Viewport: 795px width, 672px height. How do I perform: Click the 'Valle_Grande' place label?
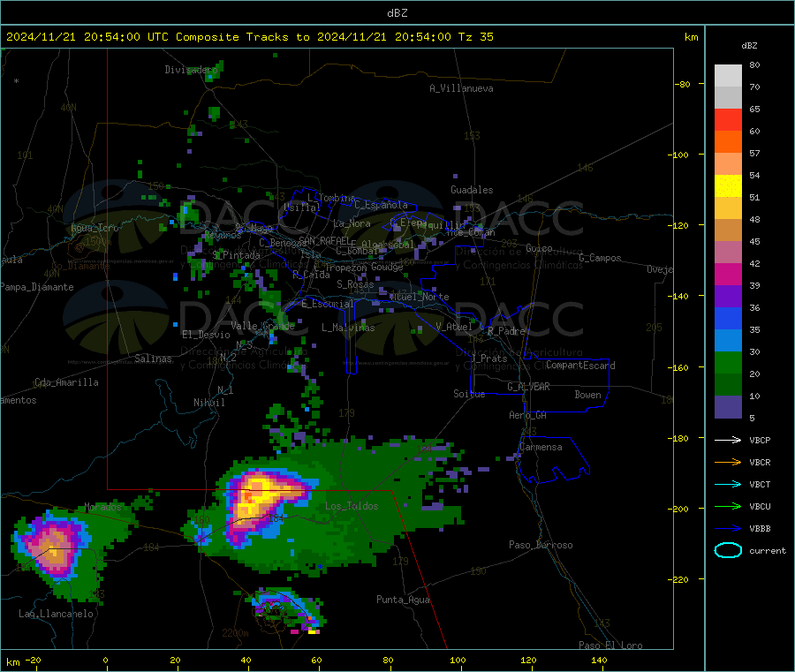pyautogui.click(x=262, y=326)
